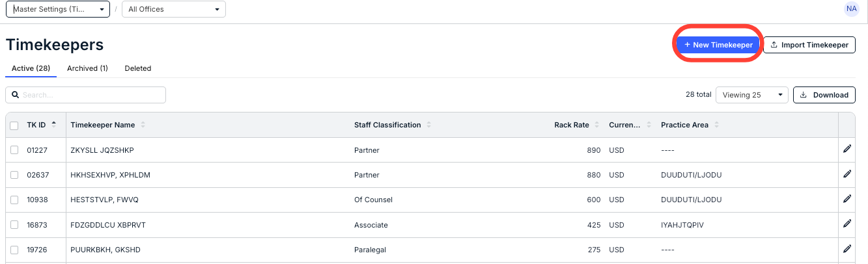Click pencil icon for HKHSEXHVP, XPHLDM row

pos(847,174)
